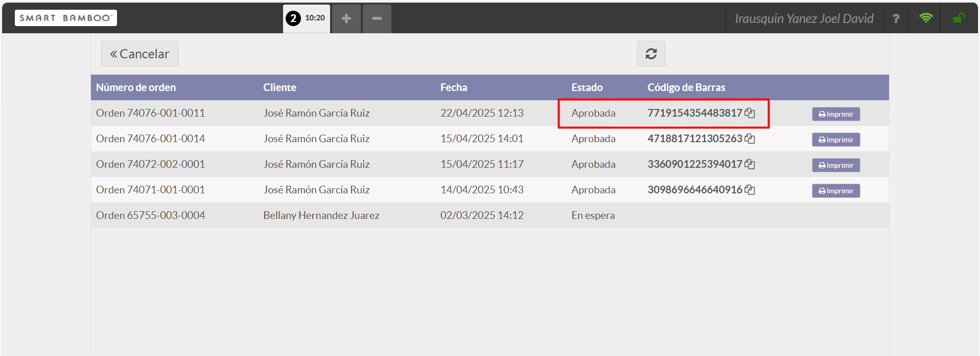This screenshot has height=356, width=980.
Task: Click the Smart Bamboo logo
Action: click(65, 18)
